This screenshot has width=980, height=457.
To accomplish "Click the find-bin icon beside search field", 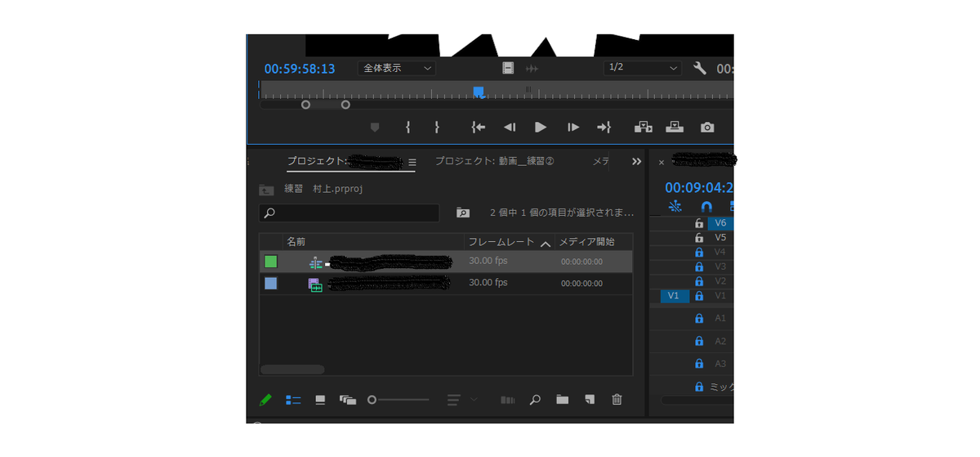I will click(463, 213).
